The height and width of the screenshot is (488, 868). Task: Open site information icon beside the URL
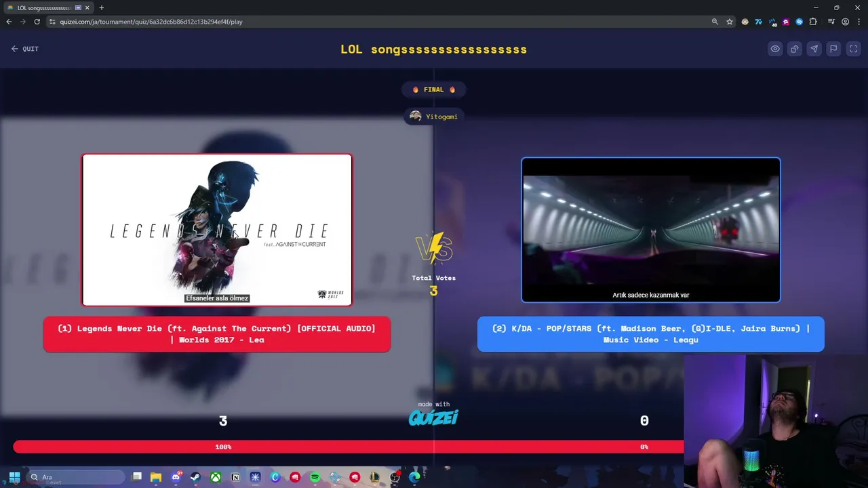[x=52, y=22]
